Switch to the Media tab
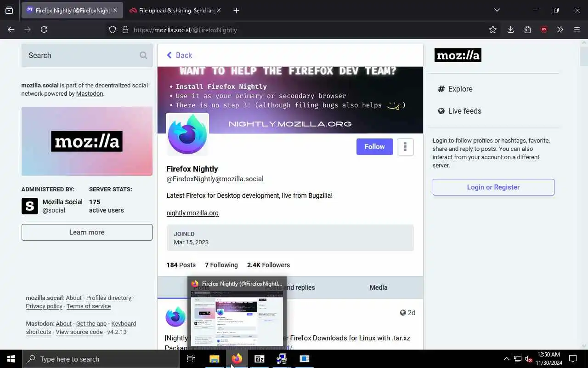 (x=379, y=287)
